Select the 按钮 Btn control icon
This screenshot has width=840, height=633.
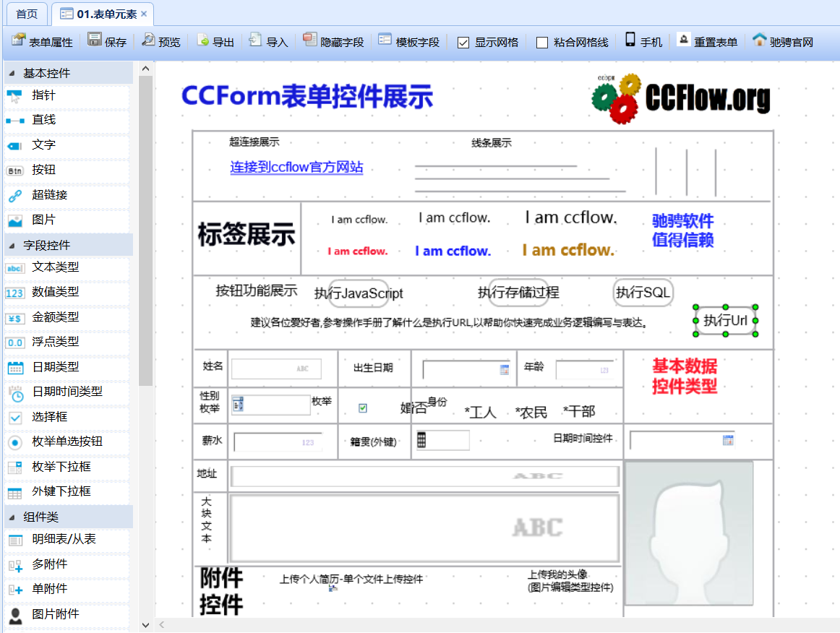coord(14,171)
